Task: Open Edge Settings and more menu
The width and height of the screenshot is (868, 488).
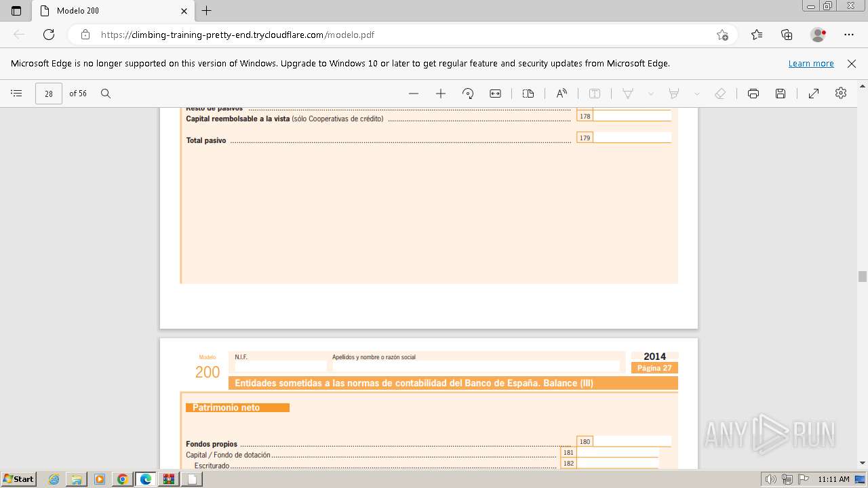Action: pos(849,35)
